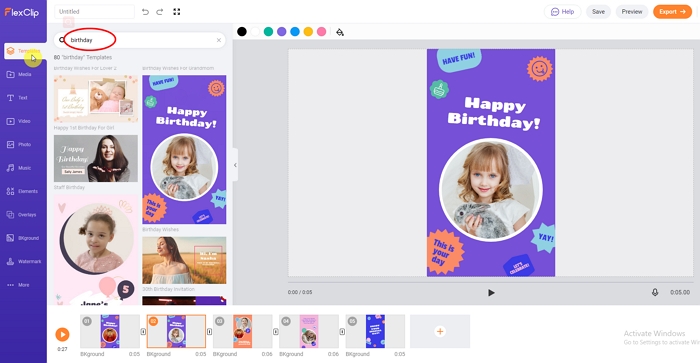Choose the purple Birthday Wishes template
700x363 pixels.
coord(184,150)
